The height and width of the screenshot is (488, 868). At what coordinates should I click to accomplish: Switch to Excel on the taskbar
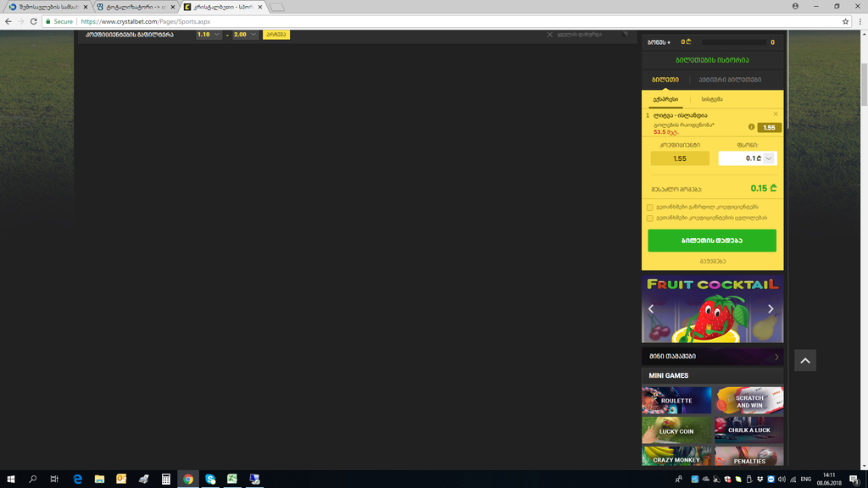click(x=232, y=480)
